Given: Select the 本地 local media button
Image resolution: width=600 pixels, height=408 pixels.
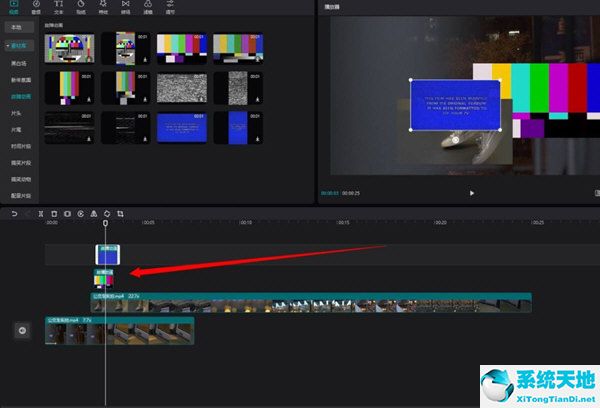Looking at the screenshot, I should (16, 27).
